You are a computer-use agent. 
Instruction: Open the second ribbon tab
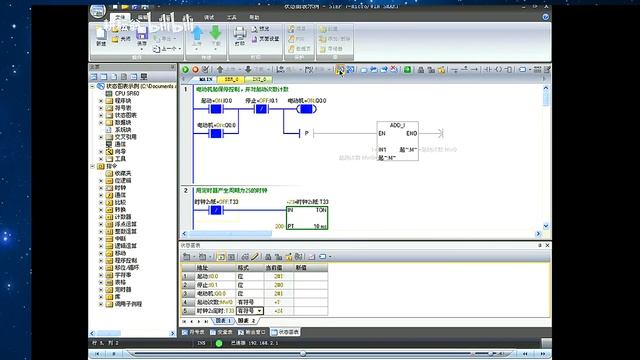[x=143, y=17]
